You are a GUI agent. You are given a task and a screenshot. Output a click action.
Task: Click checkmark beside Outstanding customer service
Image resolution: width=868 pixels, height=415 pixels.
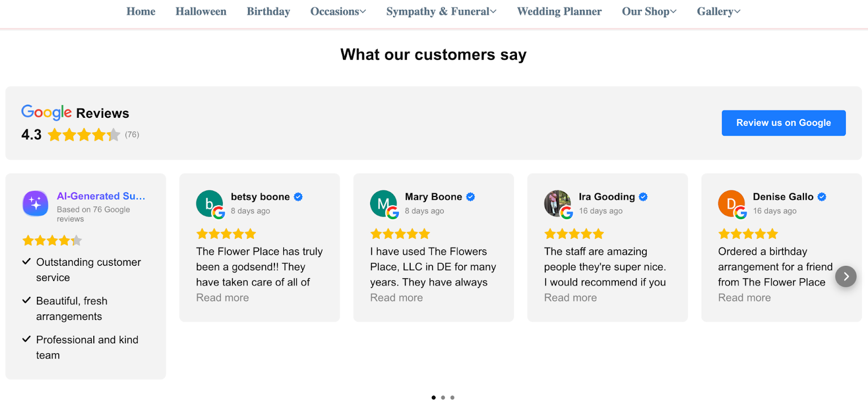click(x=26, y=261)
